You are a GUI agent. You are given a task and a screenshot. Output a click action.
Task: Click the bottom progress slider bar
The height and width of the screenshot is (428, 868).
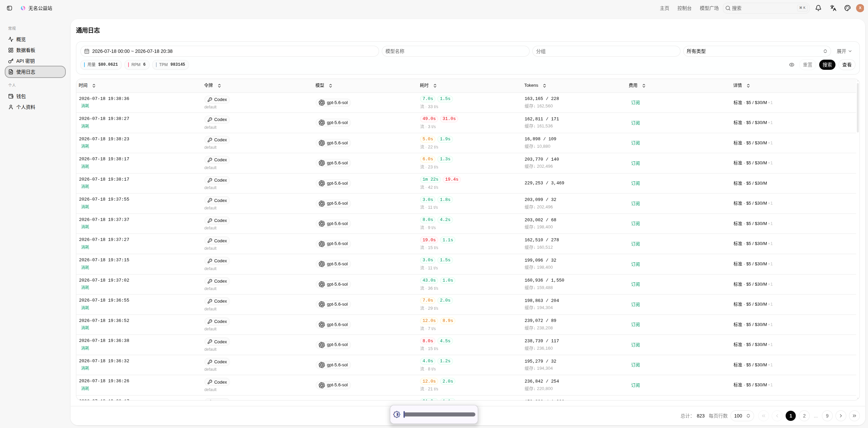point(439,414)
